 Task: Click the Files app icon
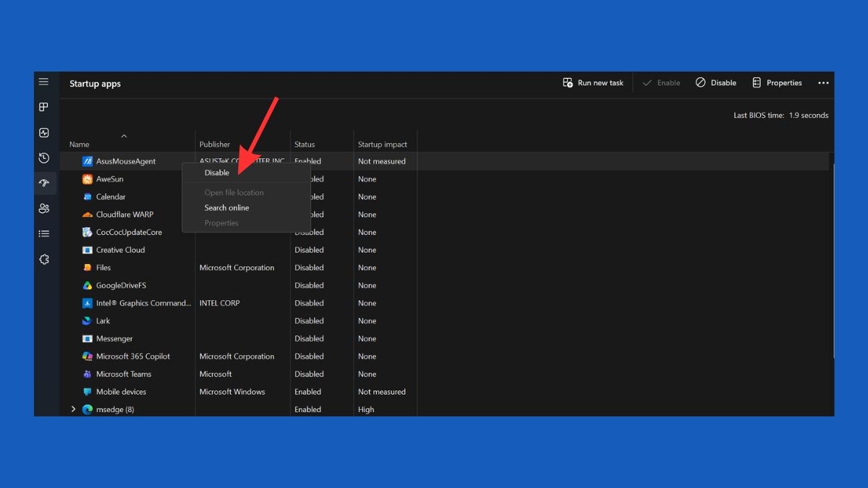tap(88, 267)
